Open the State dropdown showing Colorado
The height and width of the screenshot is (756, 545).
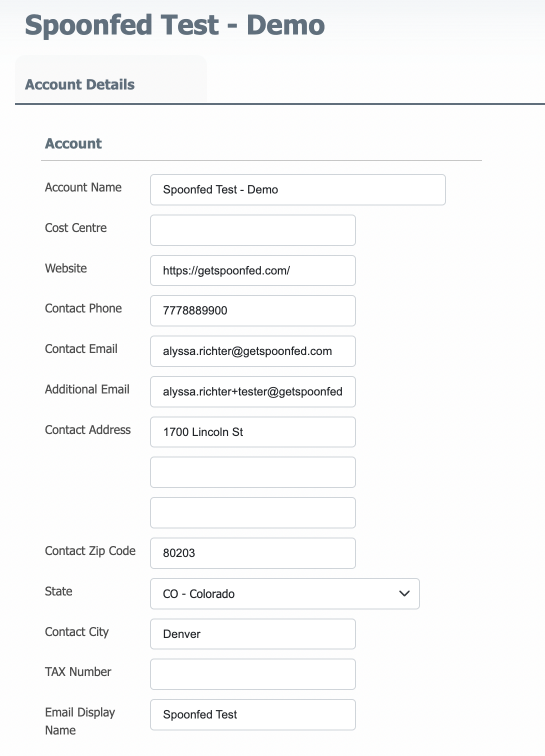pos(285,593)
